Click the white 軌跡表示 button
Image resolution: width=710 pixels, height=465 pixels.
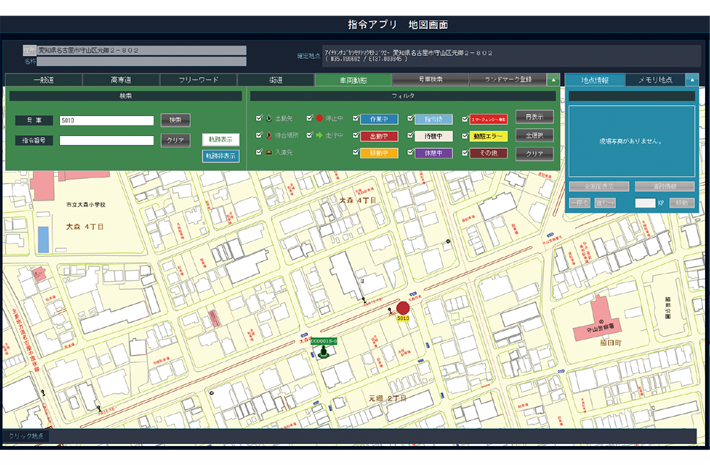click(221, 139)
